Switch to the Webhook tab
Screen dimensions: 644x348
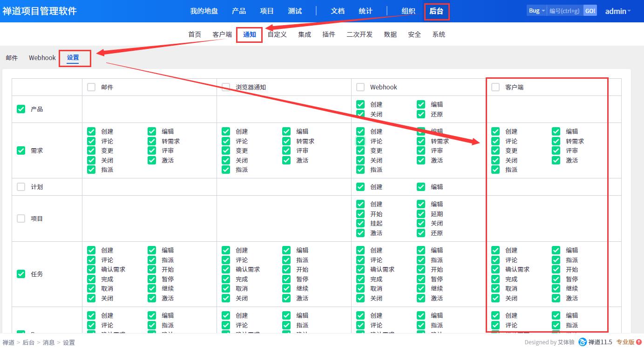pyautogui.click(x=42, y=58)
